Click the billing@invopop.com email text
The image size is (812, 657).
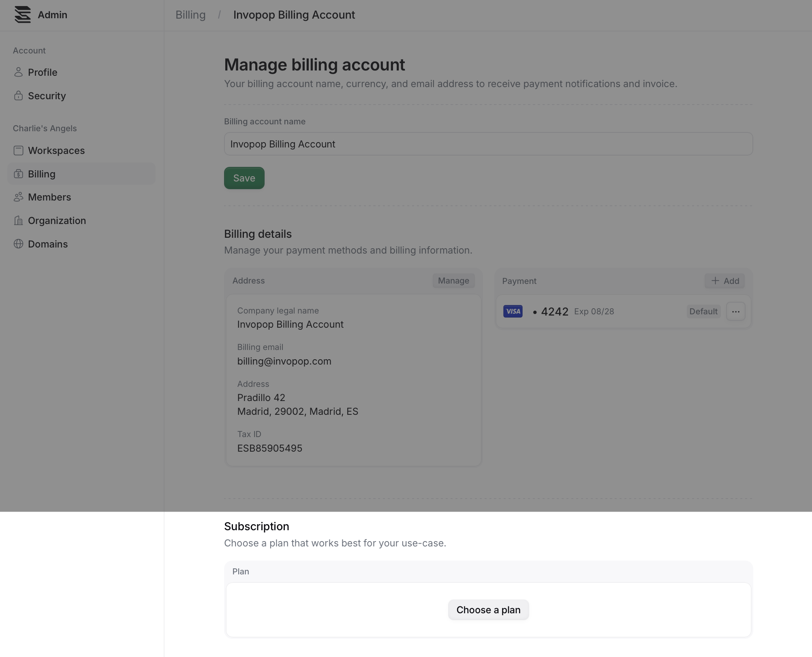284,361
